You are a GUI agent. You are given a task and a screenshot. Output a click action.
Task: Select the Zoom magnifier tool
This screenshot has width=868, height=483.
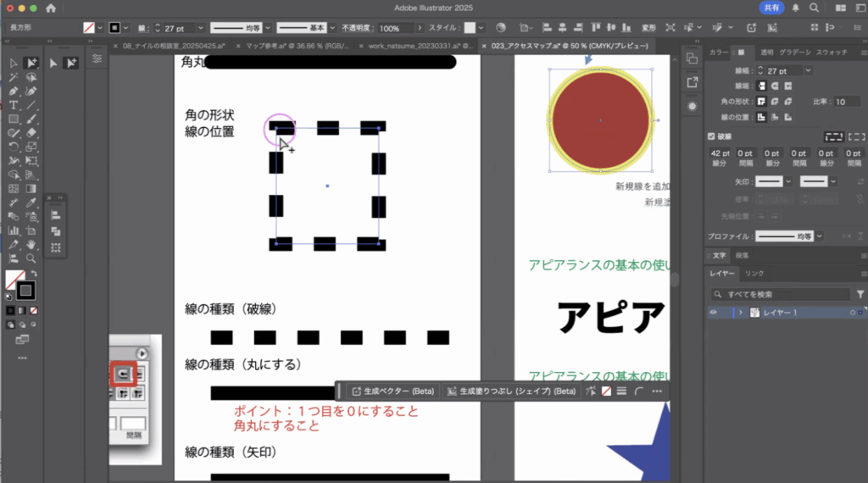(x=31, y=258)
